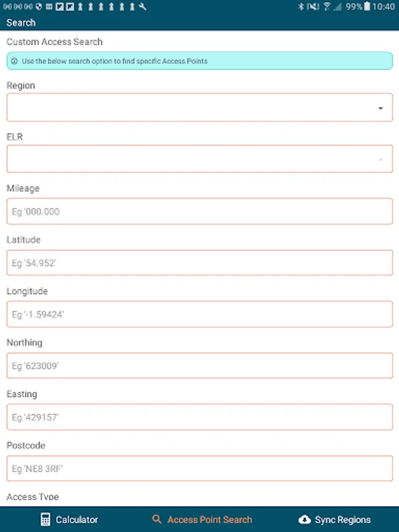Tap the Longitude text field
The width and height of the screenshot is (399, 532).
click(199, 314)
